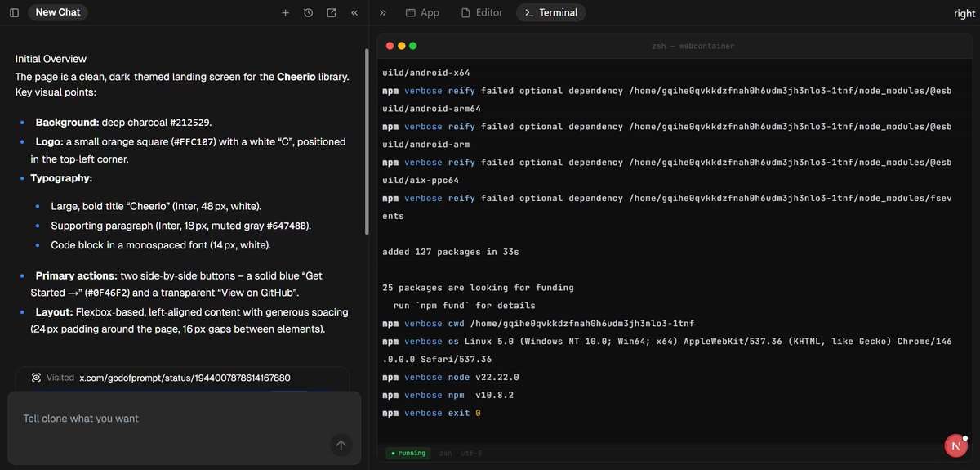This screenshot has width=980, height=470.
Task: Click the green maximize dot in terminal window
Action: pos(412,46)
